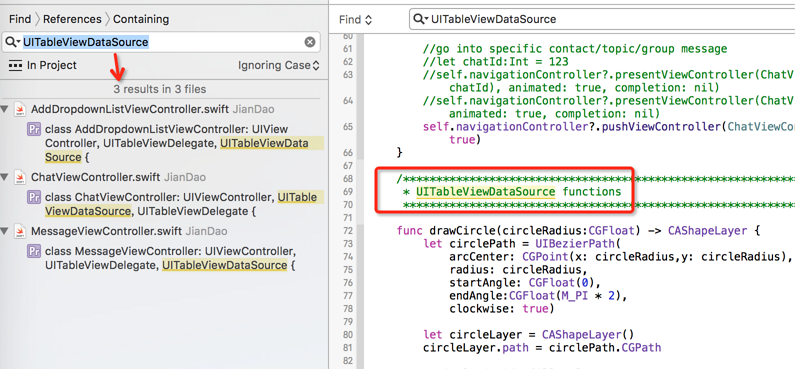Click 'circleLayer.path = circlePath.CGPath' line
Viewport: 795px width, 369px height.
(542, 348)
